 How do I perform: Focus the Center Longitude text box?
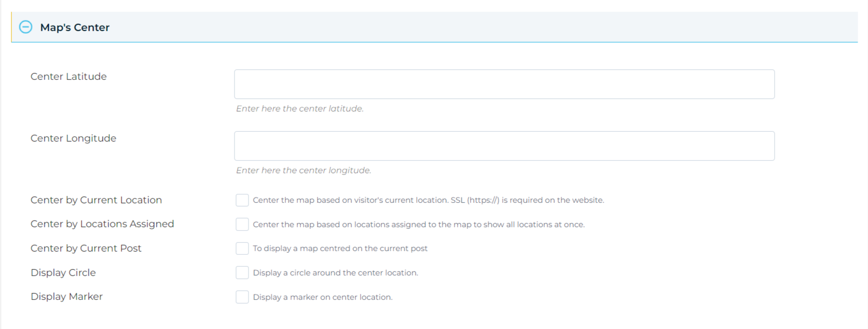pos(504,146)
